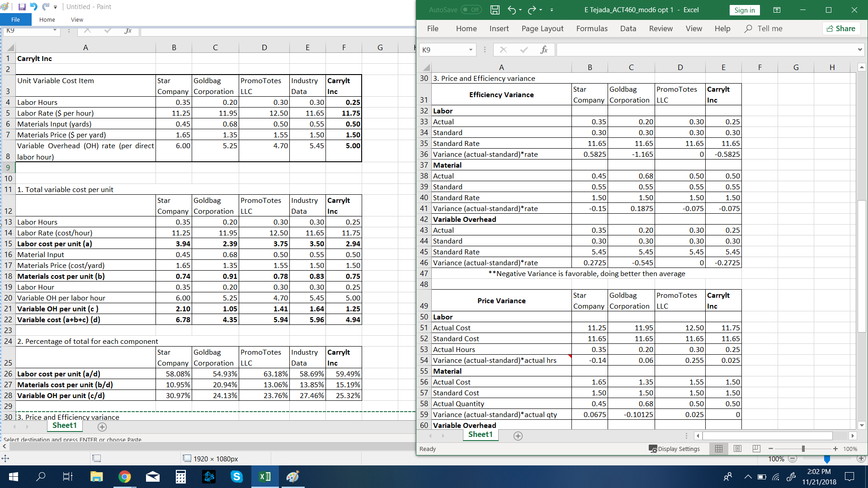Click the Cancel X icon in formula bar
Image resolution: width=868 pixels, height=488 pixels.
click(x=503, y=50)
